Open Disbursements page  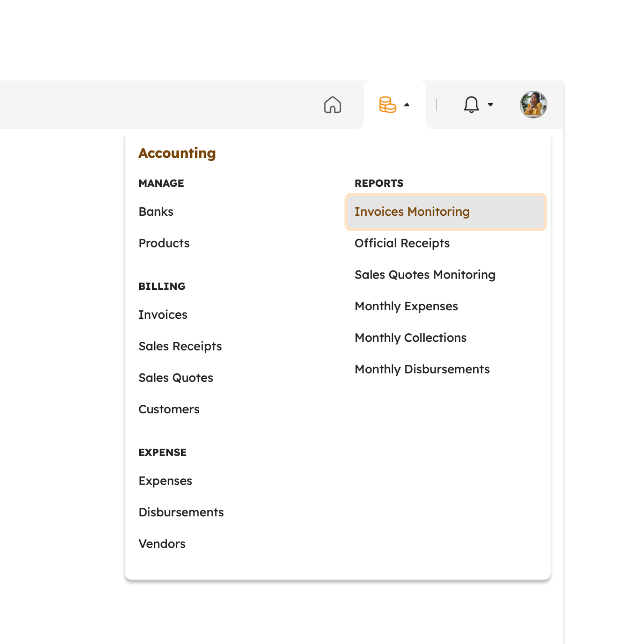(181, 512)
